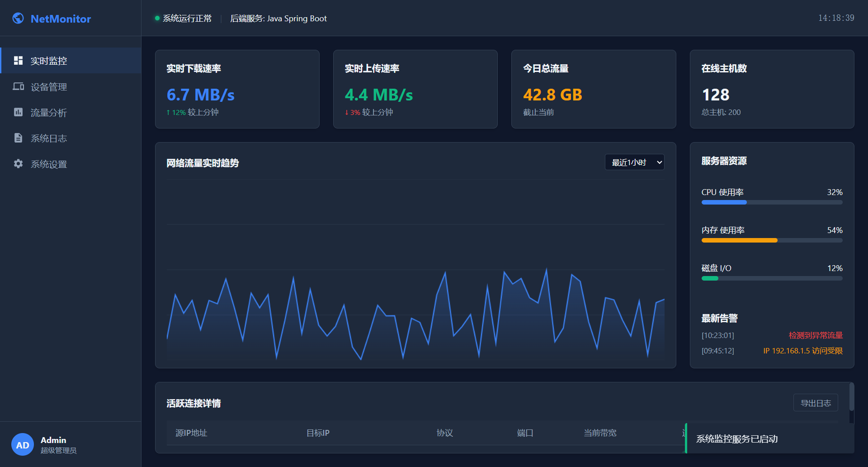Click the 在线主机数 stat card
This screenshot has height=467, width=868.
point(772,89)
